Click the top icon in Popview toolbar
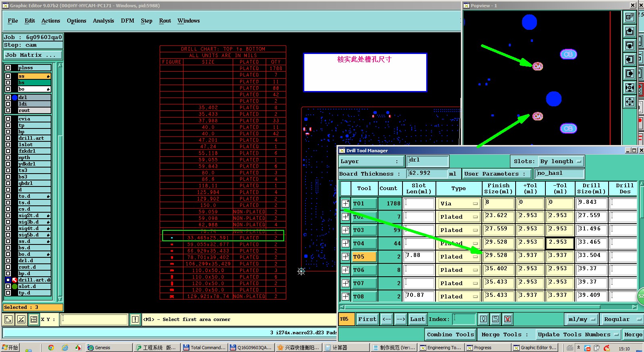The height and width of the screenshot is (352, 644). pos(630,17)
